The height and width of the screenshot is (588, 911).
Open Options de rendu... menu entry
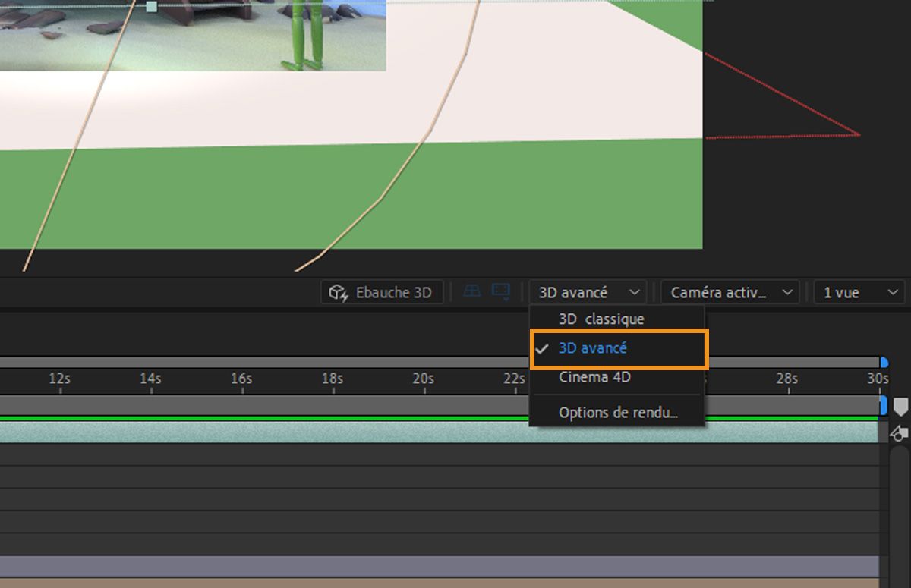click(x=617, y=413)
